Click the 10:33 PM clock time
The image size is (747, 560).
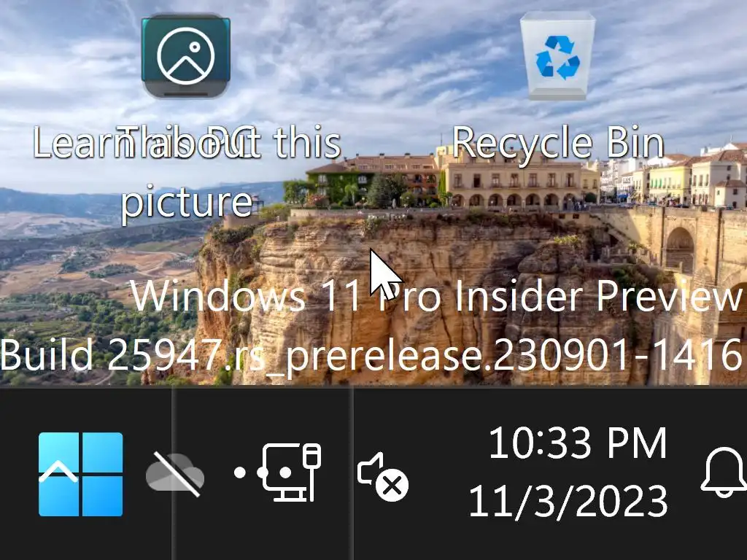578,443
